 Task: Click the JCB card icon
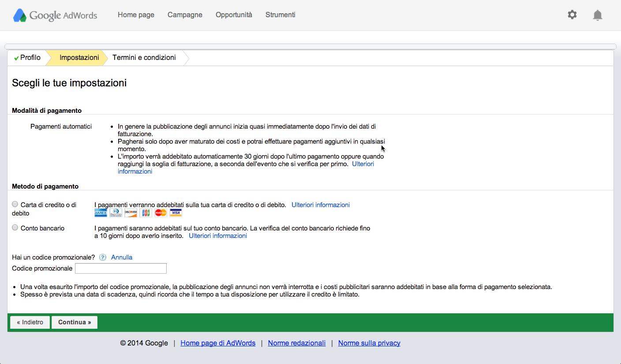tap(146, 213)
